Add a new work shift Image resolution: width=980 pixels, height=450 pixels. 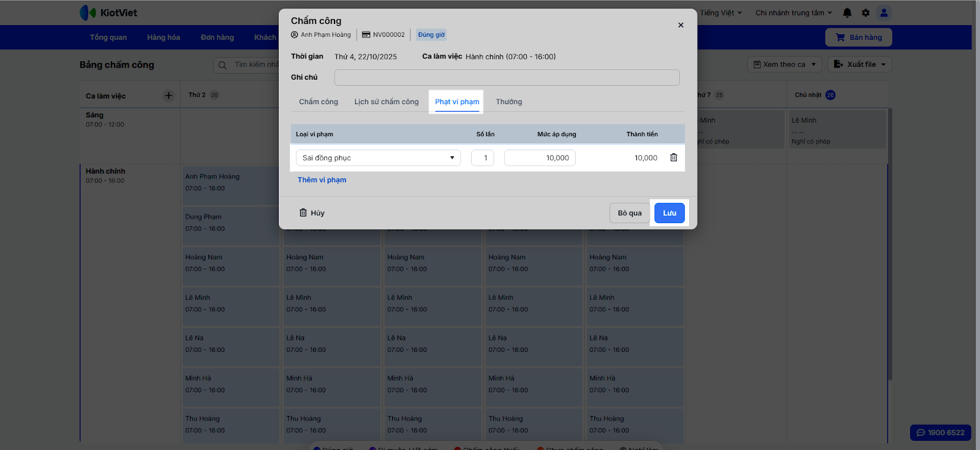click(x=168, y=96)
